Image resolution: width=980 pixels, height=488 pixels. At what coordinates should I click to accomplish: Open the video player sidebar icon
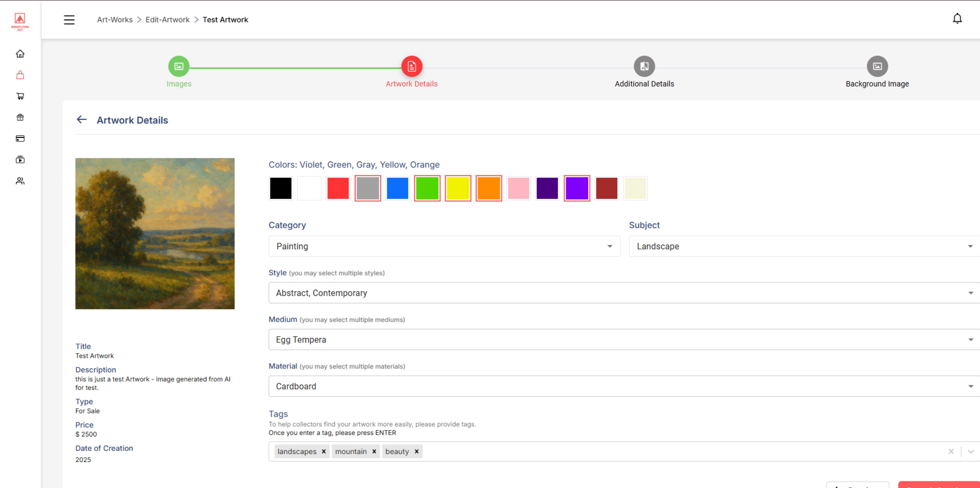[x=20, y=160]
